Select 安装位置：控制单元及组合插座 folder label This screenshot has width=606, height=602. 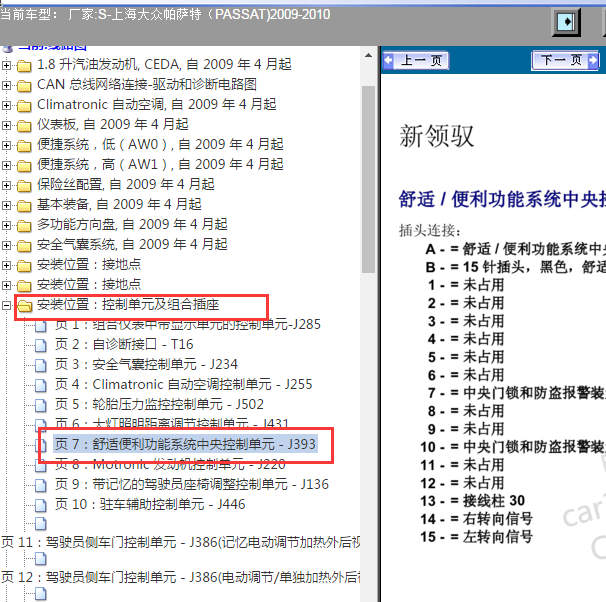(x=128, y=305)
